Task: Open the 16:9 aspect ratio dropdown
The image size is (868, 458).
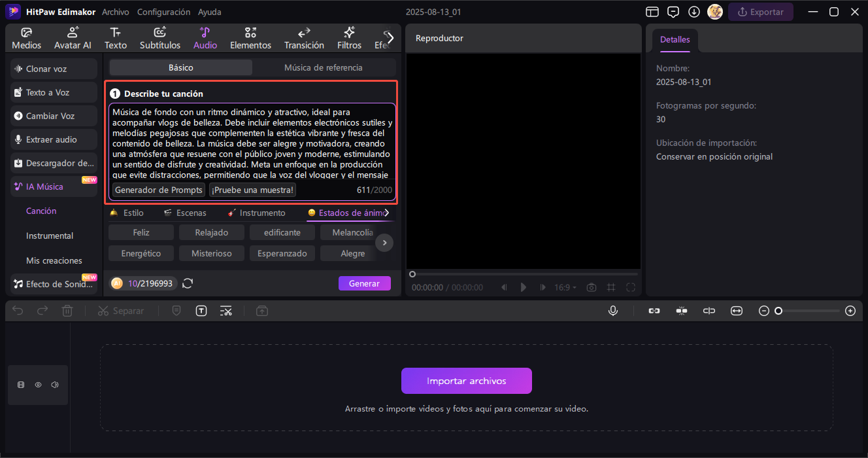Action: point(566,287)
